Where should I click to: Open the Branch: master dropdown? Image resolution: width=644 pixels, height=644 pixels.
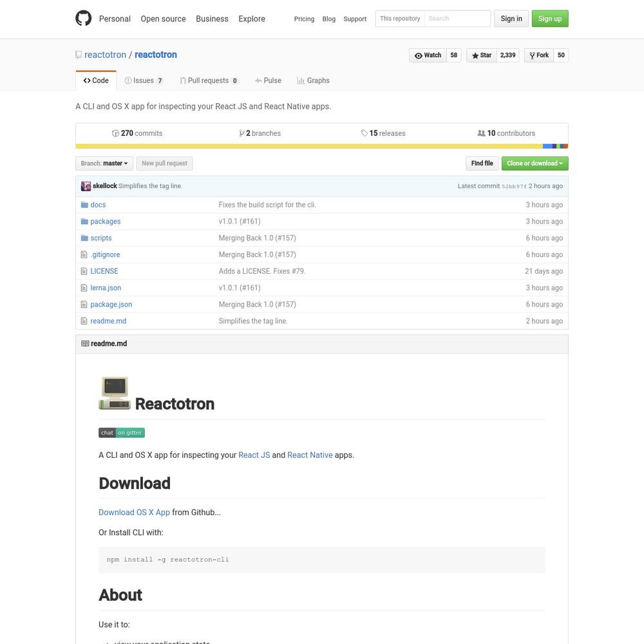(104, 164)
